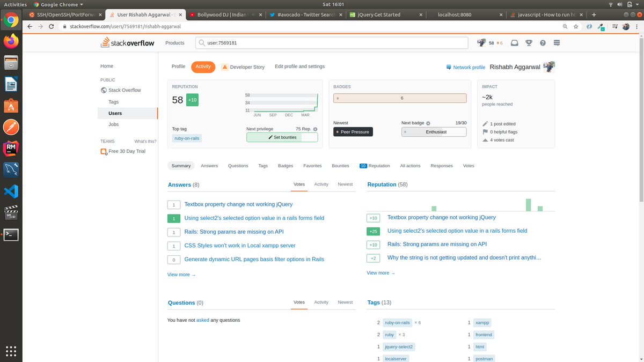Click Chrome profile avatar in toolbar
The image size is (644, 362).
pos(626,26)
